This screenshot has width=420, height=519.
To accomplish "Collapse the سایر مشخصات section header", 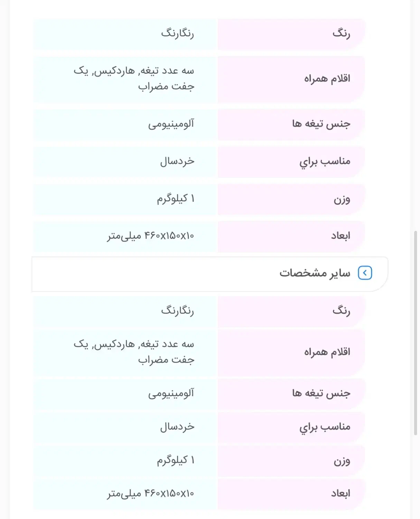I will pos(315,273).
